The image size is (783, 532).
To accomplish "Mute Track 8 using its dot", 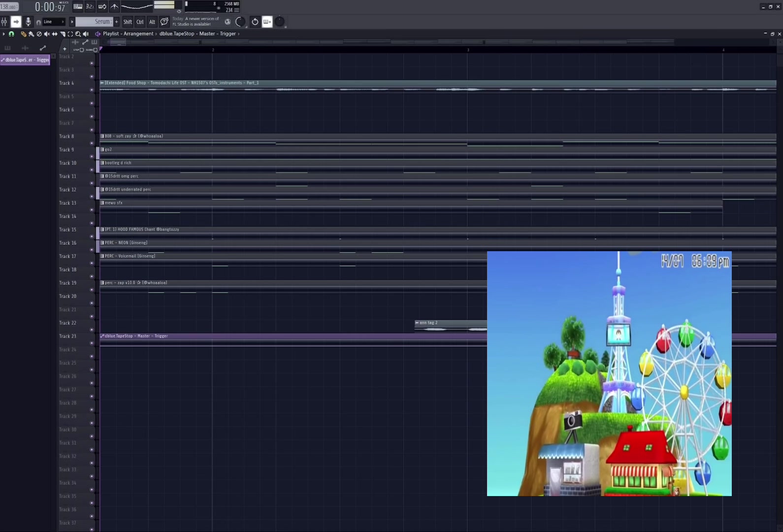I will 92,143.
